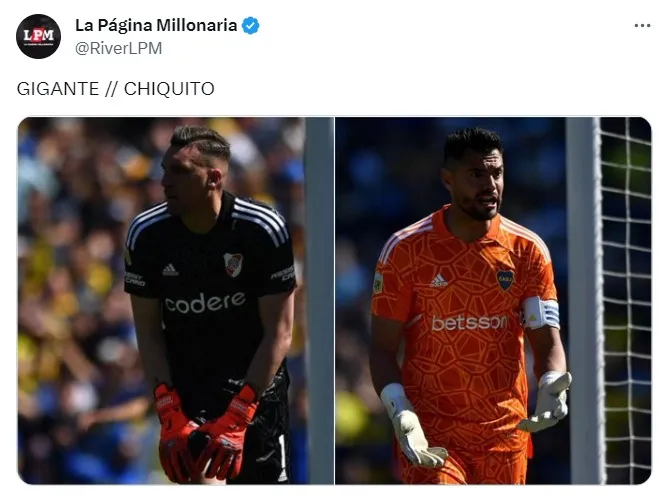This screenshot has width=671, height=496.
Task: Open the three-dot more options menu
Action: pos(642,26)
